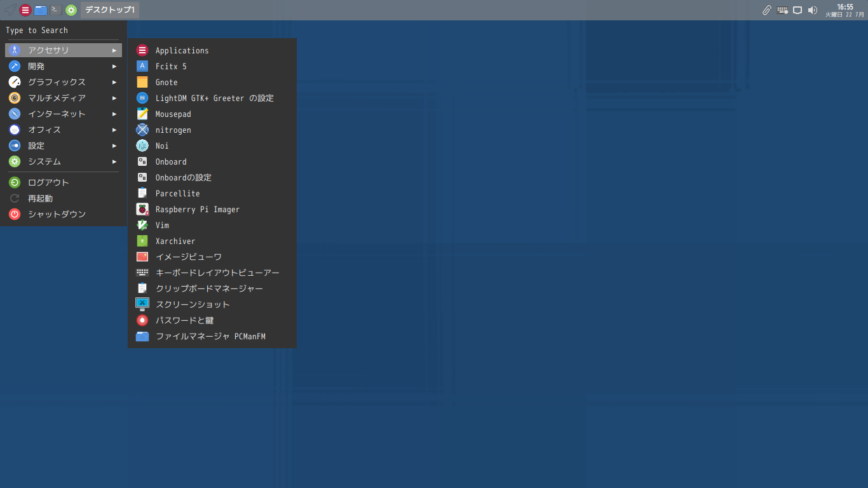Choose 再起動 to restart
This screenshot has height=488, width=868.
(x=64, y=198)
